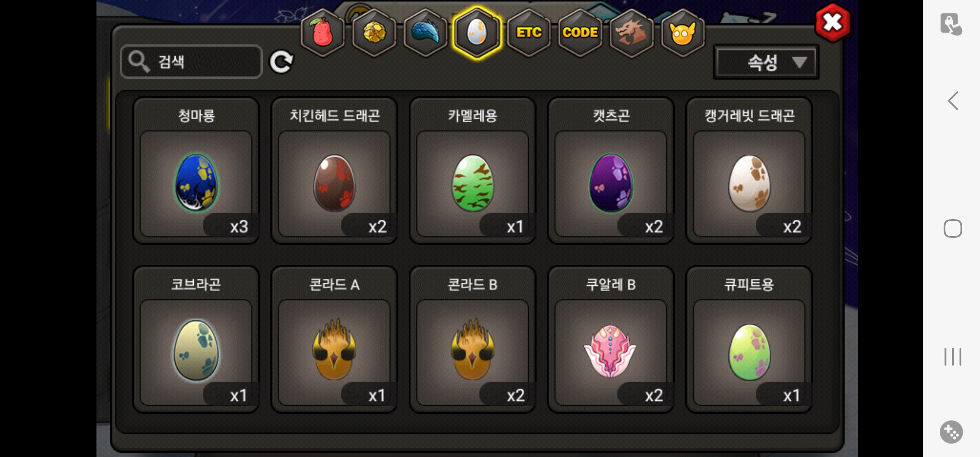The height and width of the screenshot is (457, 980).
Task: Click the refresh arrow next to search
Action: pos(282,62)
